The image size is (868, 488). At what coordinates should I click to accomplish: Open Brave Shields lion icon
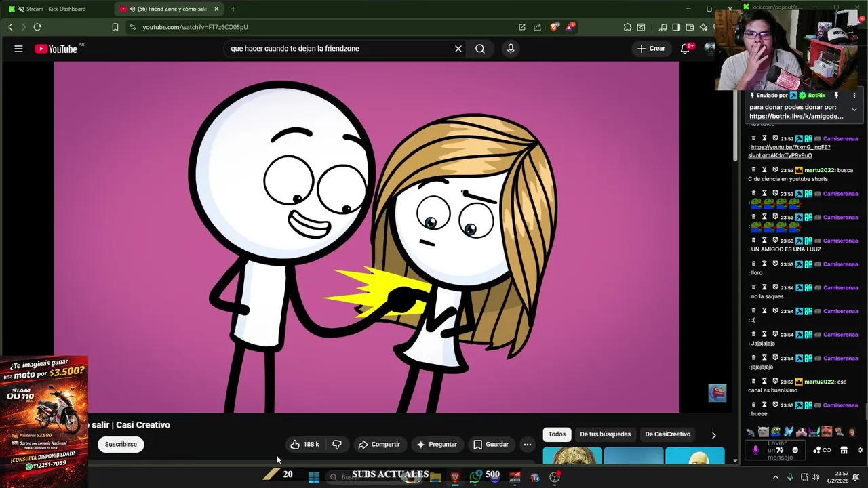coord(554,27)
